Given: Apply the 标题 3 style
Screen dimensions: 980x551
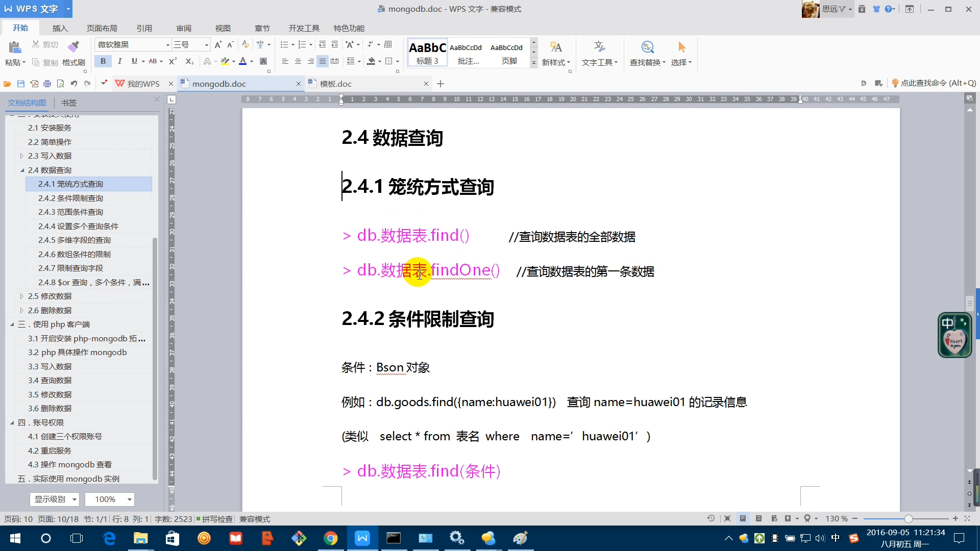Looking at the screenshot, I should (427, 53).
